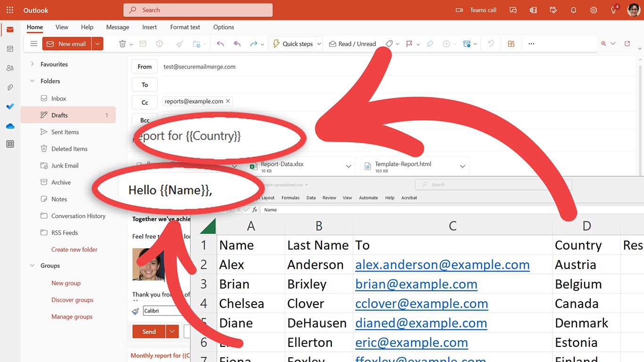Switch to the Options tab
Viewport: 644px width, 362px height.
click(223, 27)
